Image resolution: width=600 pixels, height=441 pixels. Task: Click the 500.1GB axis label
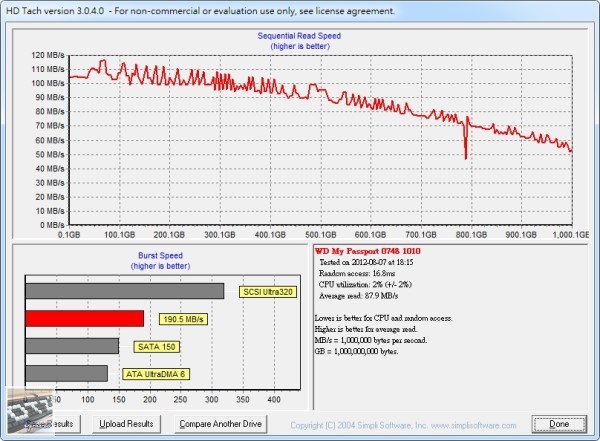point(321,235)
